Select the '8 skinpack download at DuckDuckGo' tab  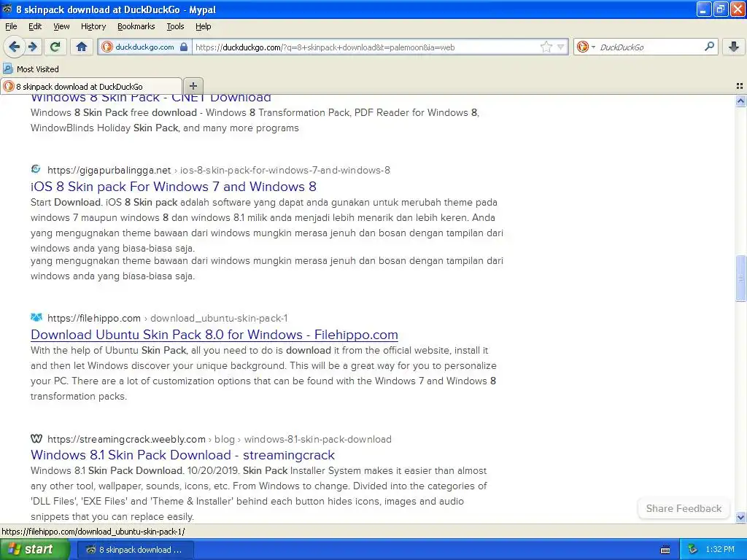click(91, 86)
